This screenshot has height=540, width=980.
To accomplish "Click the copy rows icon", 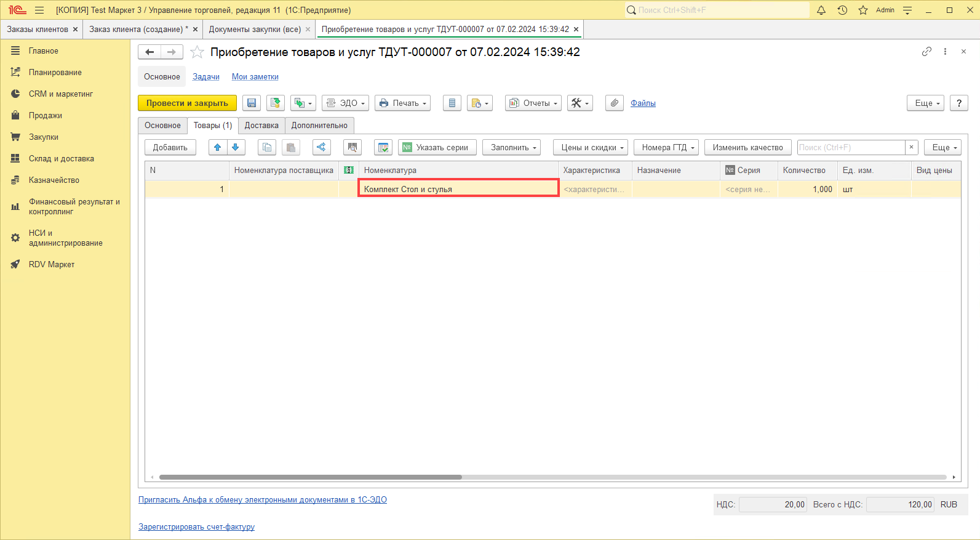I will pos(267,147).
